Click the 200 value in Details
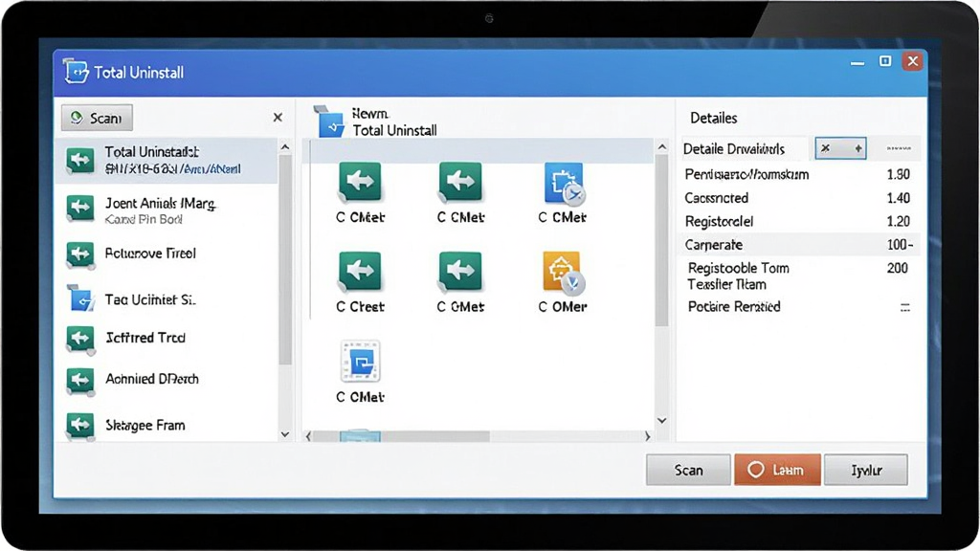Viewport: 980px width, 551px height. pyautogui.click(x=898, y=268)
